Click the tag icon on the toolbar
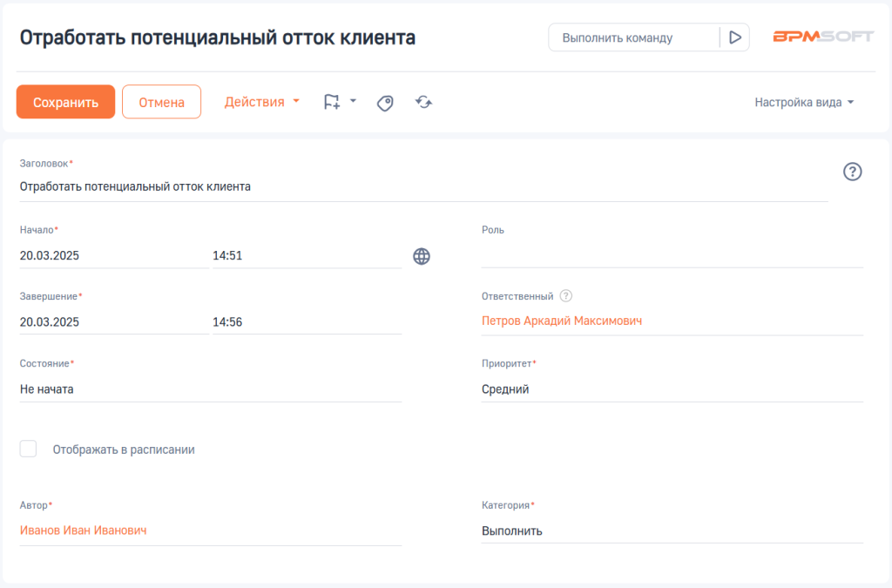Image resolution: width=892 pixels, height=588 pixels. [384, 102]
